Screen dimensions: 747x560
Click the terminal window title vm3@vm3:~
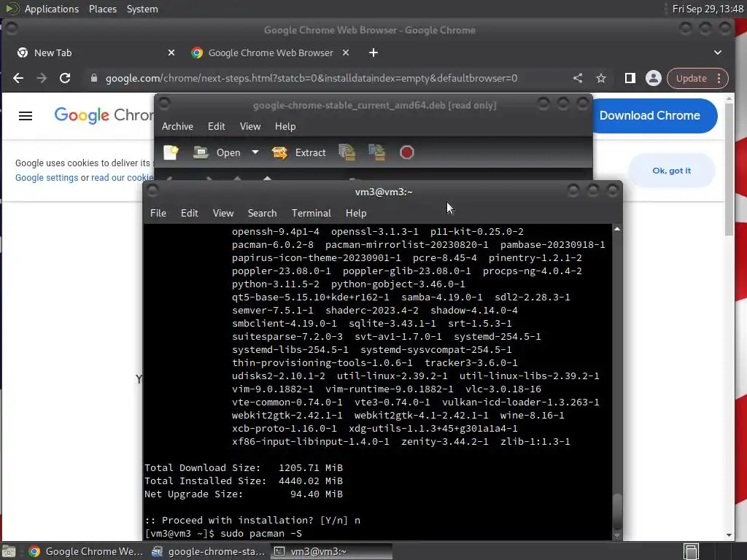point(384,192)
